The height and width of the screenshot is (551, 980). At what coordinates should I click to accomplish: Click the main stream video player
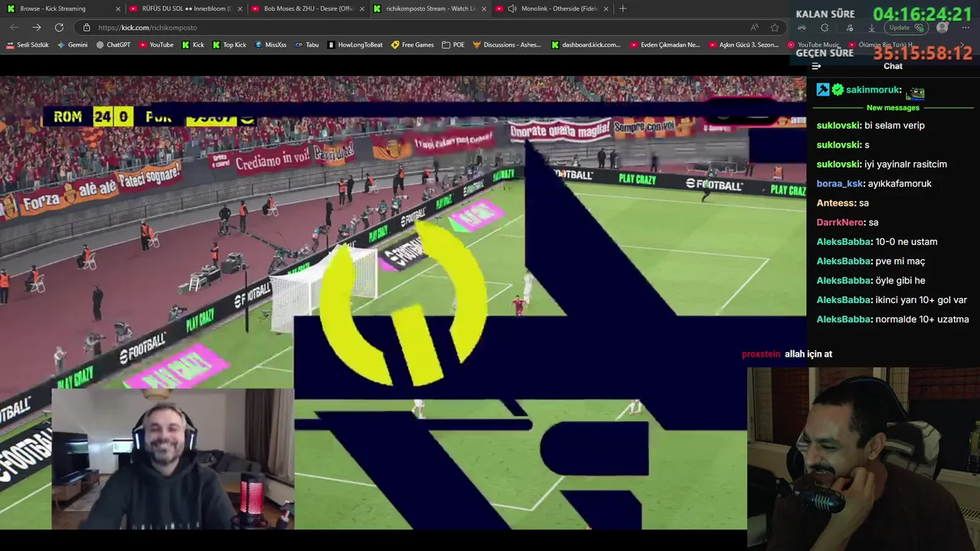tap(403, 302)
